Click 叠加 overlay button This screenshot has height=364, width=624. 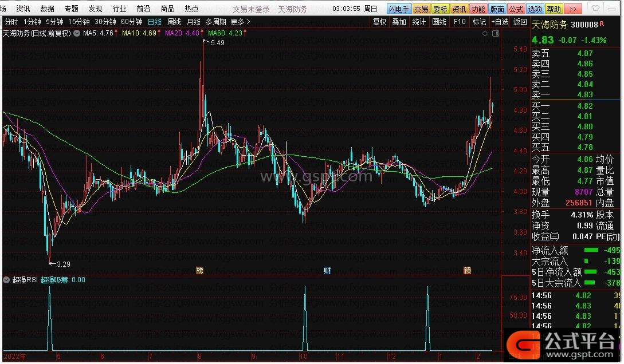pos(399,22)
